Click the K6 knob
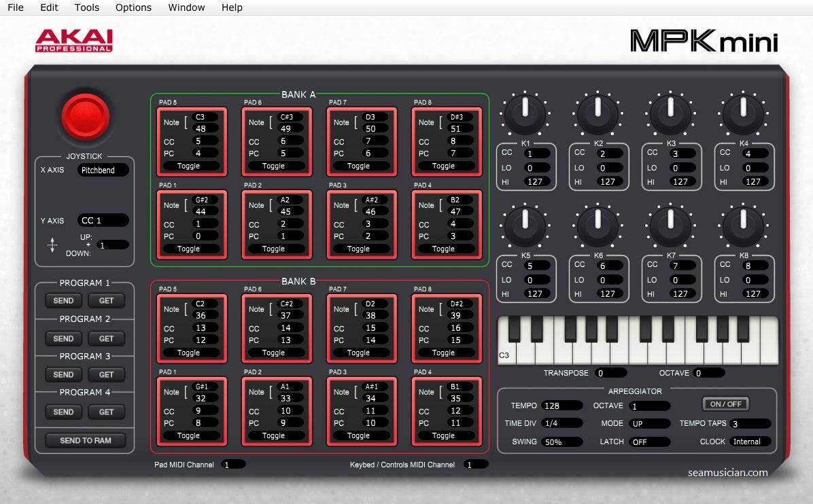 598,227
